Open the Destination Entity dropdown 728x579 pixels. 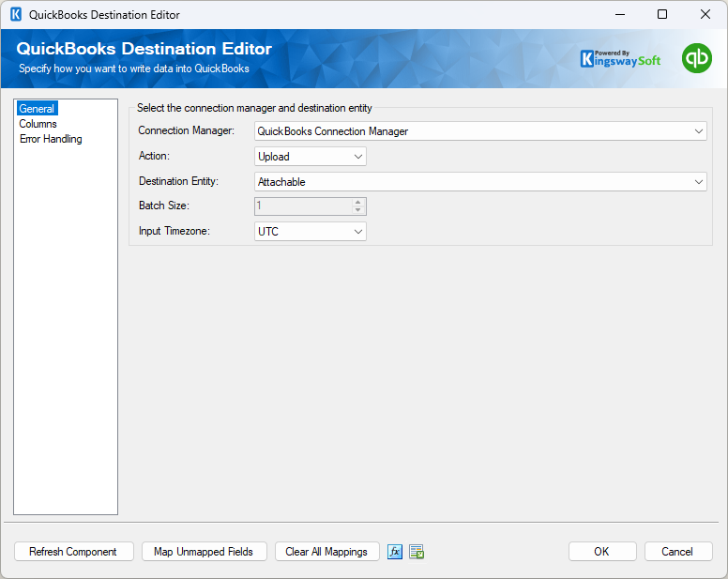[x=480, y=181]
